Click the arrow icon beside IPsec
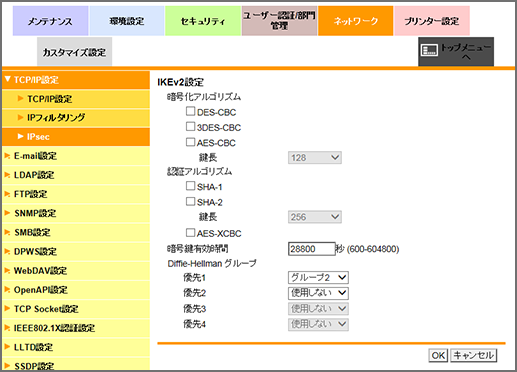 [21, 136]
